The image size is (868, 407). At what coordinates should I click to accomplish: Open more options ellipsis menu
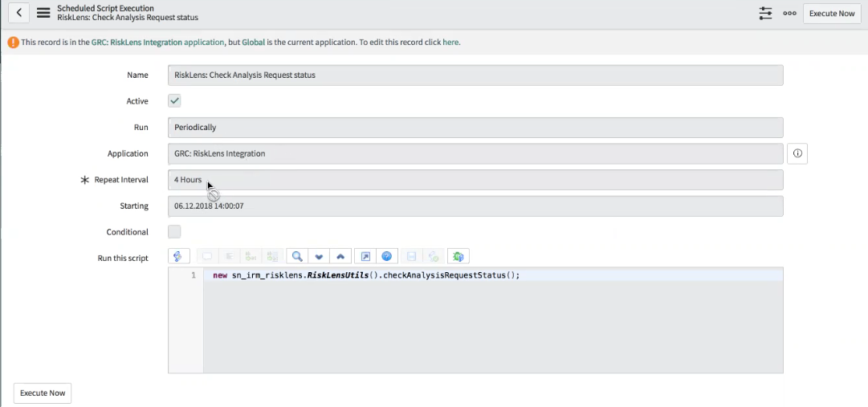point(789,14)
